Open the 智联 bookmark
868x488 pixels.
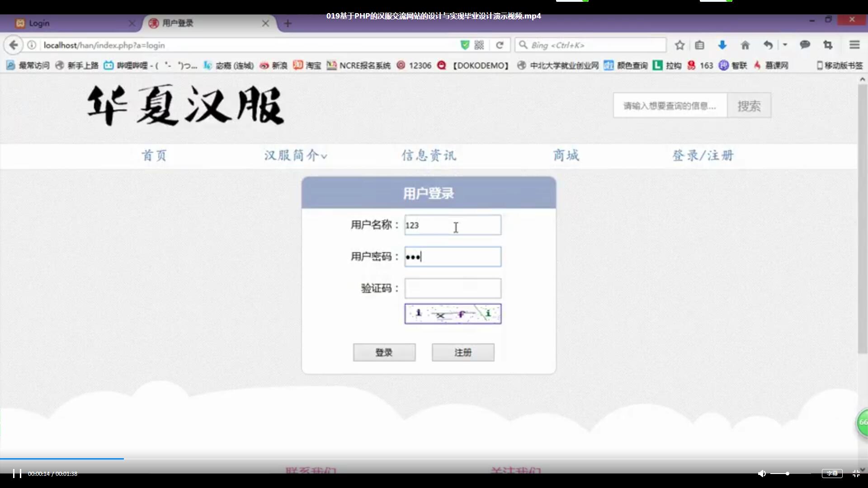(x=733, y=66)
